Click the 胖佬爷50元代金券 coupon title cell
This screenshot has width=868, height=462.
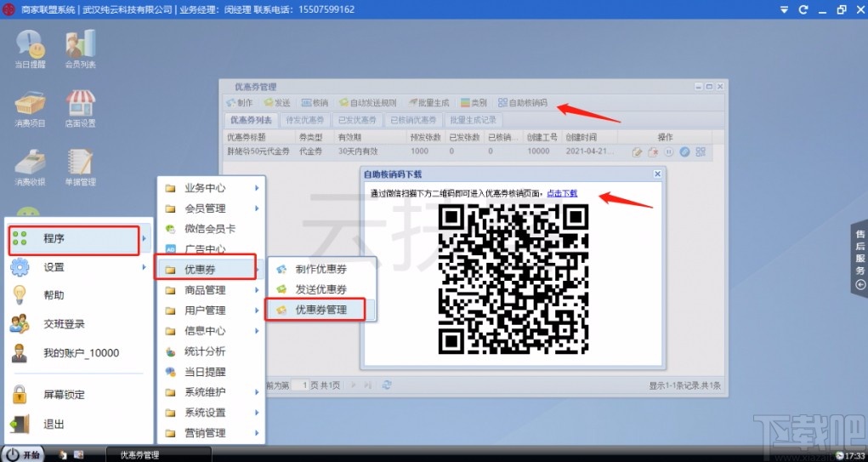258,151
